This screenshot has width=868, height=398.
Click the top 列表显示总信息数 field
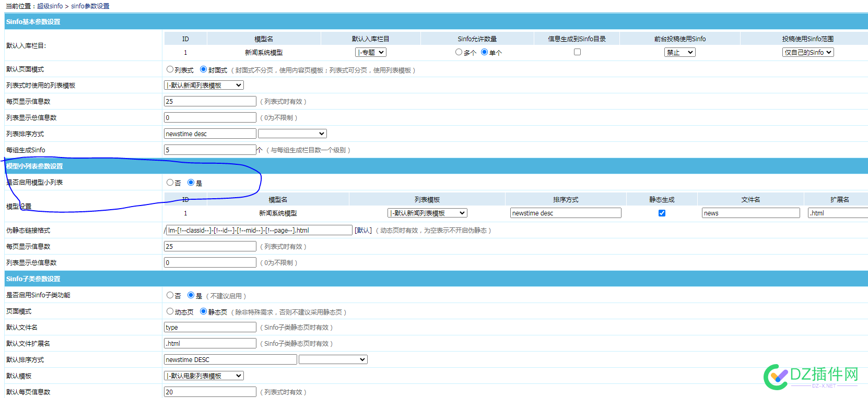(210, 117)
